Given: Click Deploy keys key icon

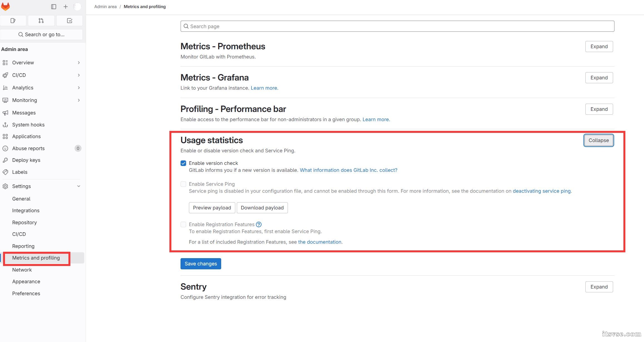Looking at the screenshot, I should 5,160.
